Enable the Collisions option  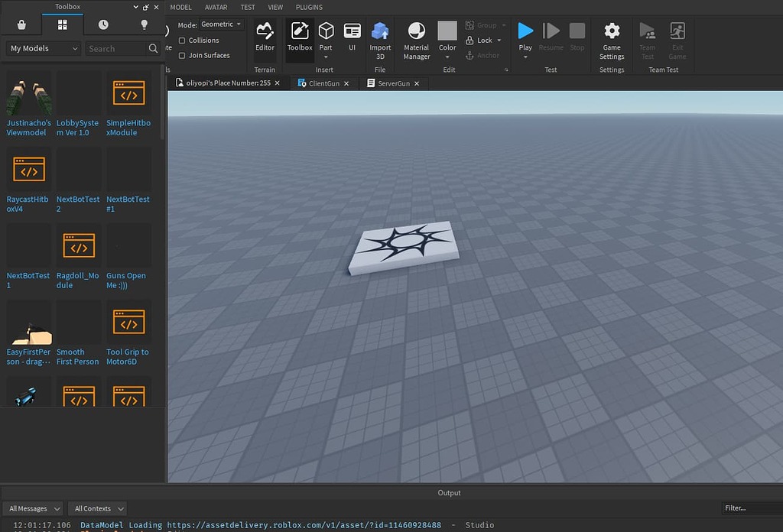[x=183, y=40]
